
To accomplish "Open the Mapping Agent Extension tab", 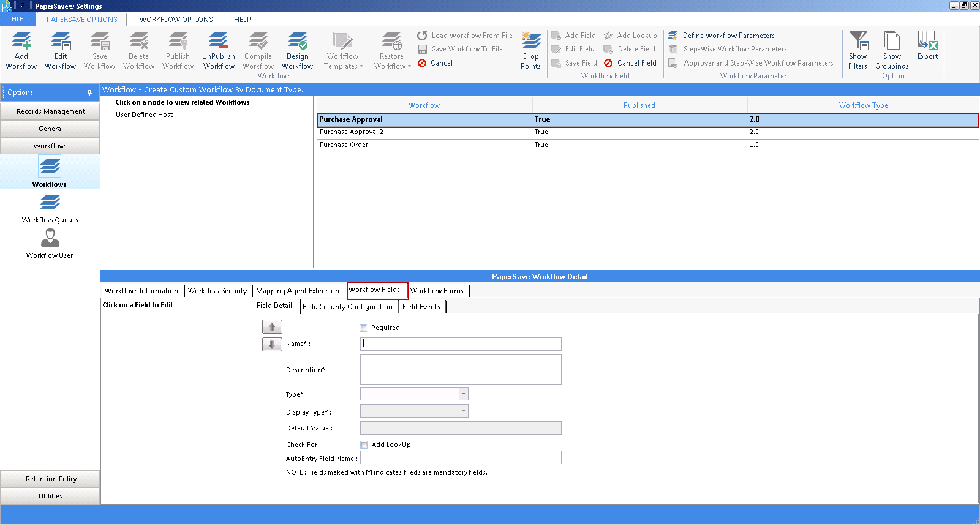I will 298,291.
